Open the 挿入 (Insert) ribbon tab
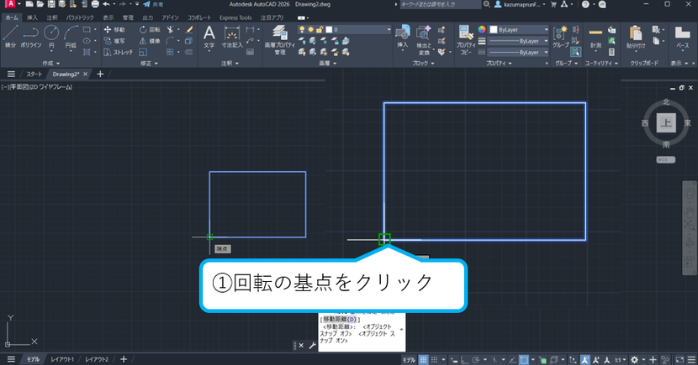Viewport: 698px width, 365px height. pyautogui.click(x=32, y=18)
